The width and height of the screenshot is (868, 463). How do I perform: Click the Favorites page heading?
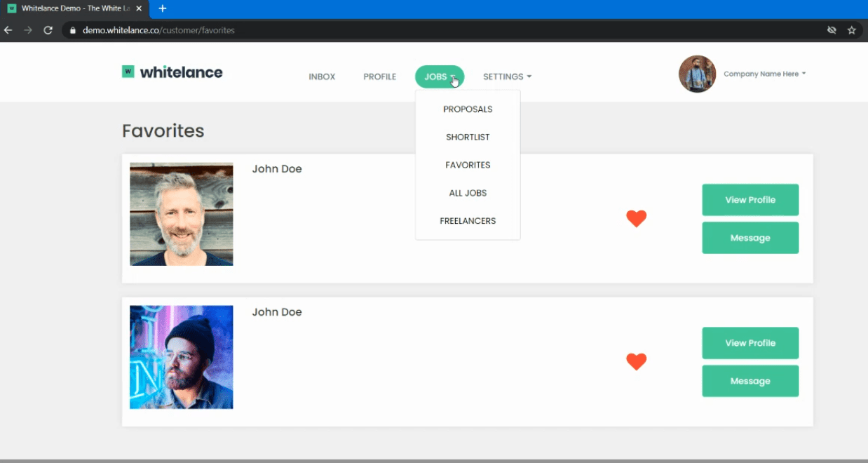click(163, 131)
